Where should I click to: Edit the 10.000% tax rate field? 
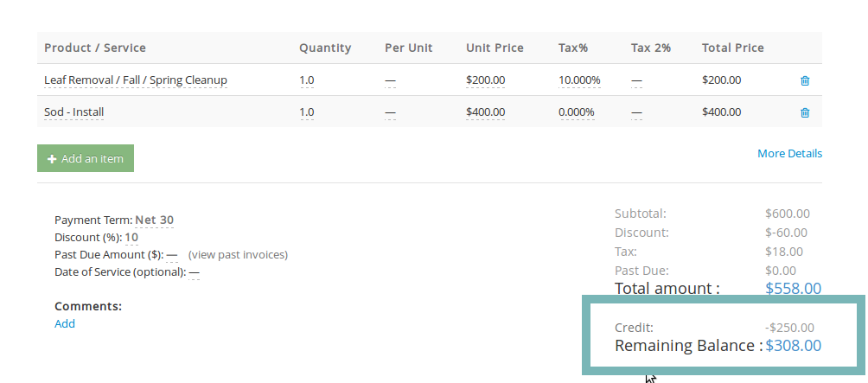coord(579,80)
